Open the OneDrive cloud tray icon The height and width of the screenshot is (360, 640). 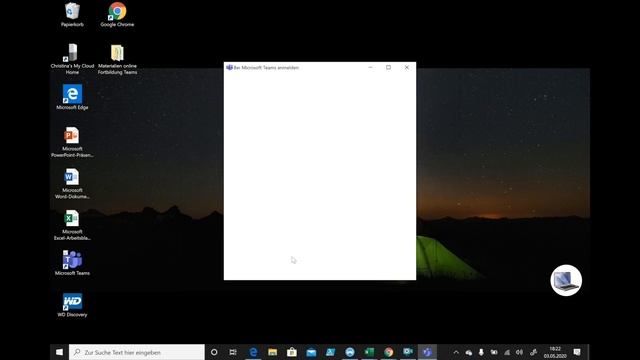(x=469, y=352)
